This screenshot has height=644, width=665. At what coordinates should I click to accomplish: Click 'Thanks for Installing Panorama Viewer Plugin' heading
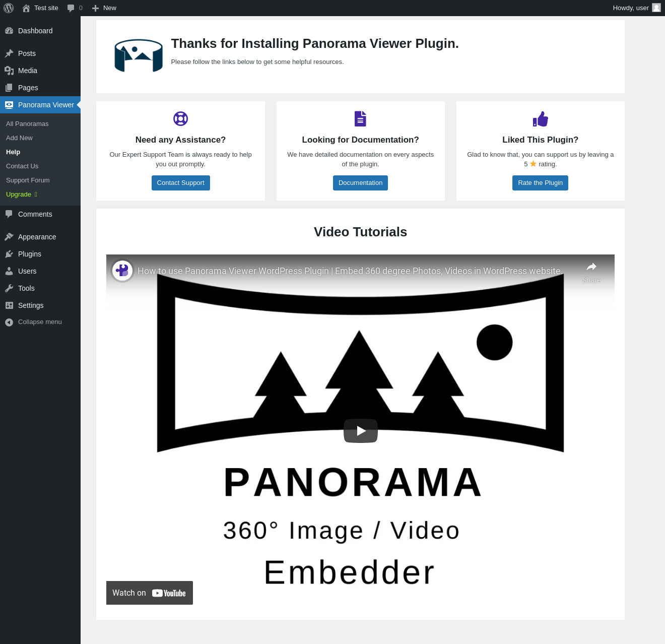pyautogui.click(x=315, y=44)
